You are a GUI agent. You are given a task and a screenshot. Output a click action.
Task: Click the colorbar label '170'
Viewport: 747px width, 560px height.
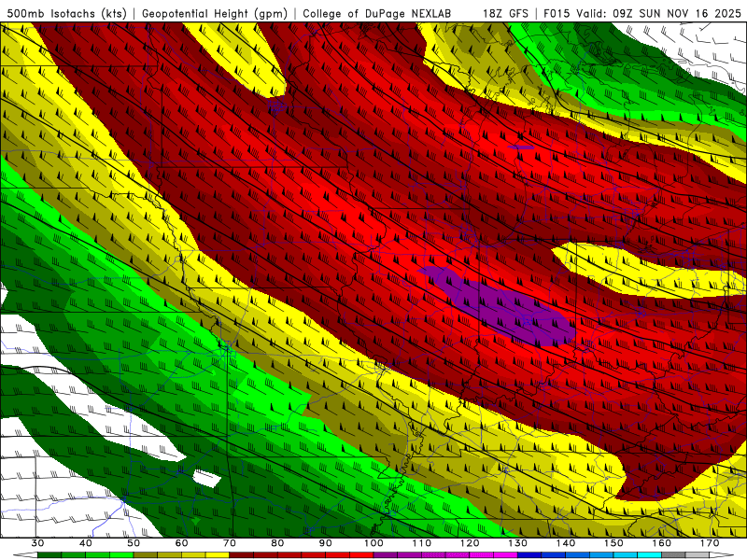pyautogui.click(x=710, y=543)
